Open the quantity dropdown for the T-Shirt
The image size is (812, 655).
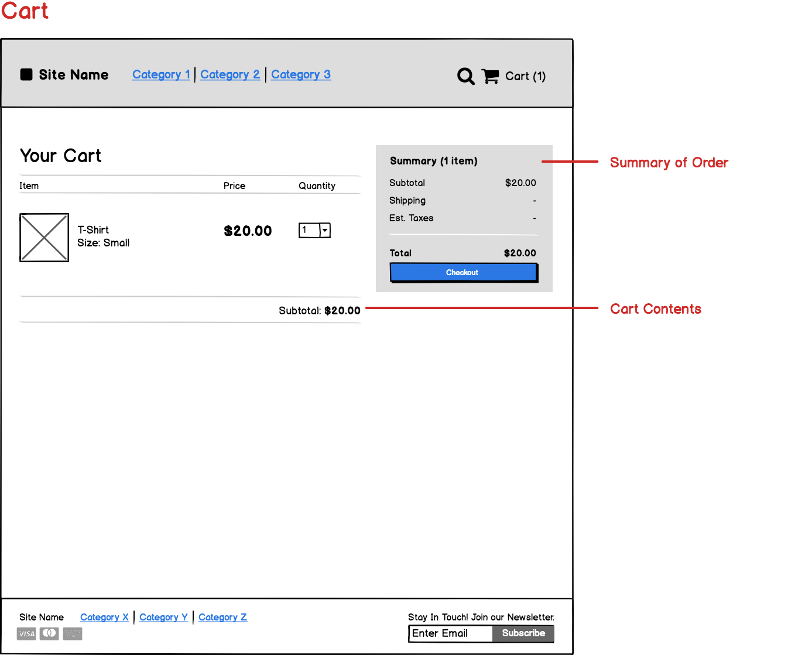[x=314, y=230]
